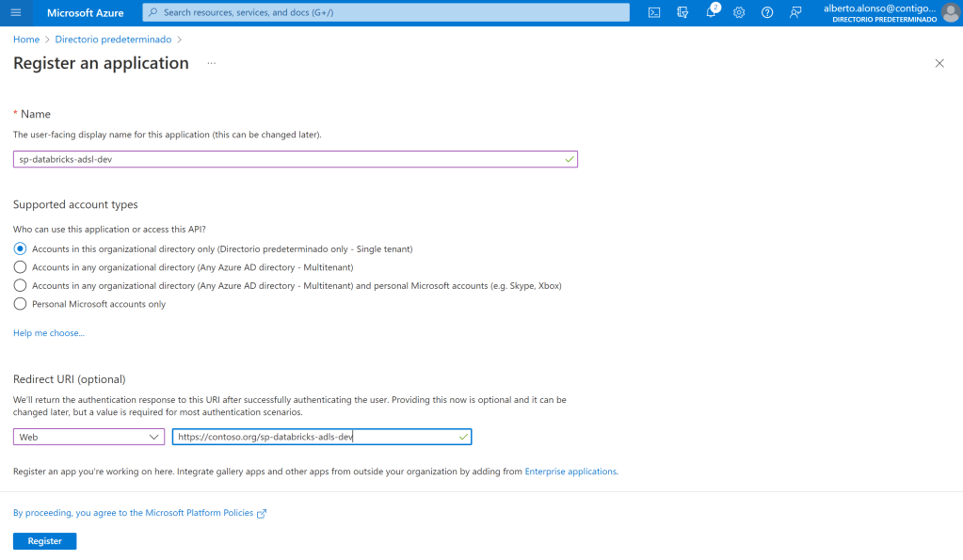Select single tenant accounts option
963x560 pixels.
coord(21,248)
